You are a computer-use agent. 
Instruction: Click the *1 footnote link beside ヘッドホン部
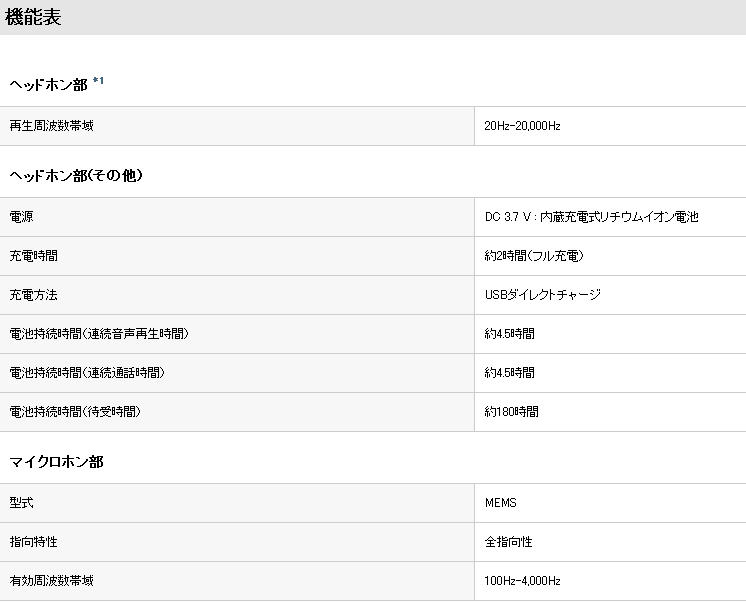(98, 81)
